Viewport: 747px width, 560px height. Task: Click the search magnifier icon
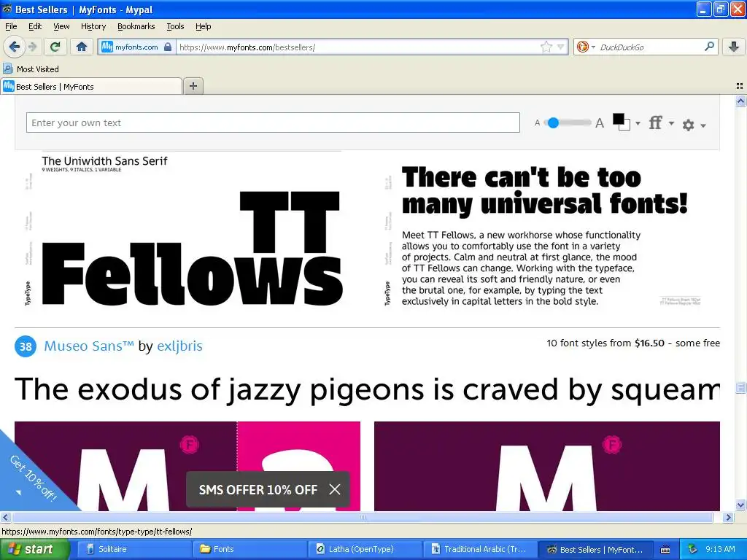(709, 47)
